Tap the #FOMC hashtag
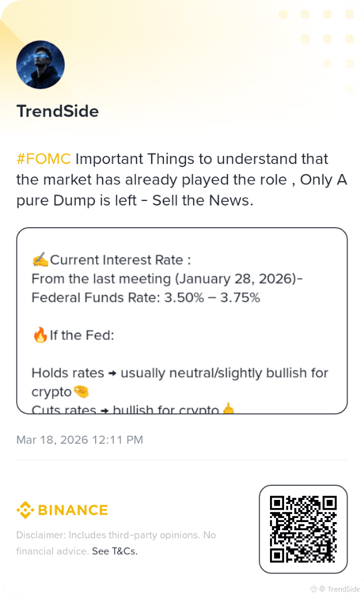The height and width of the screenshot is (598, 364). (44, 159)
